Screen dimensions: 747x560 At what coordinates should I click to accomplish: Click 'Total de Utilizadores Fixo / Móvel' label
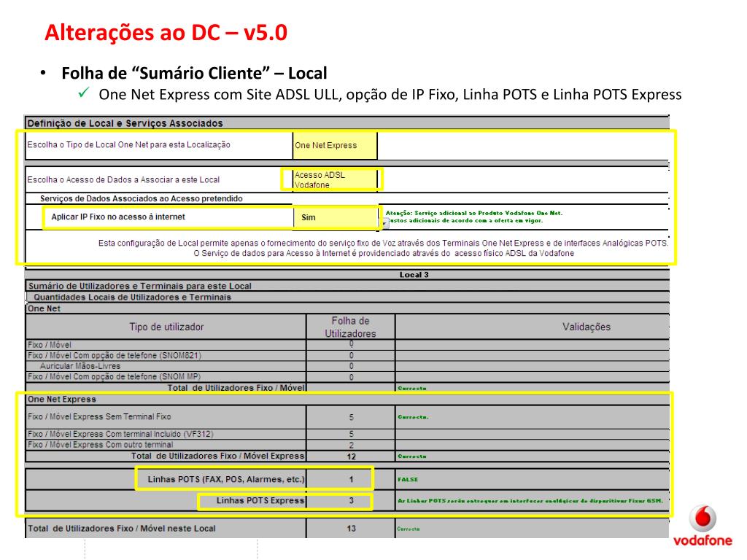point(236,388)
